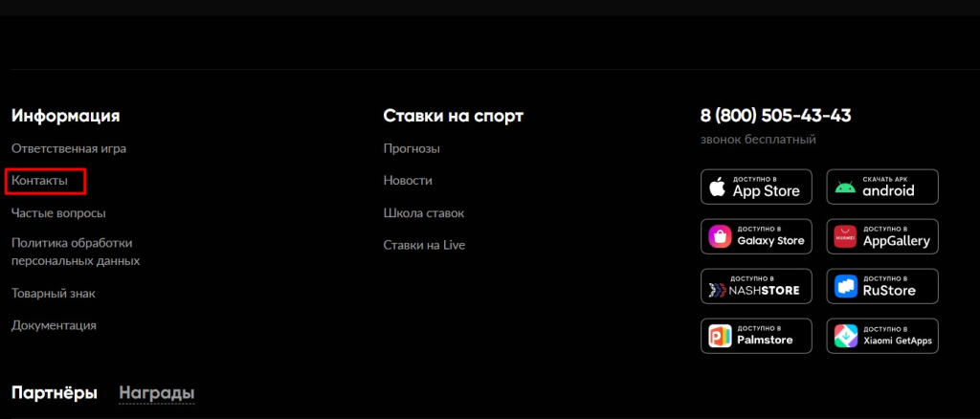The image size is (980, 419).
Task: Download the Android APK badge
Action: coord(881,187)
